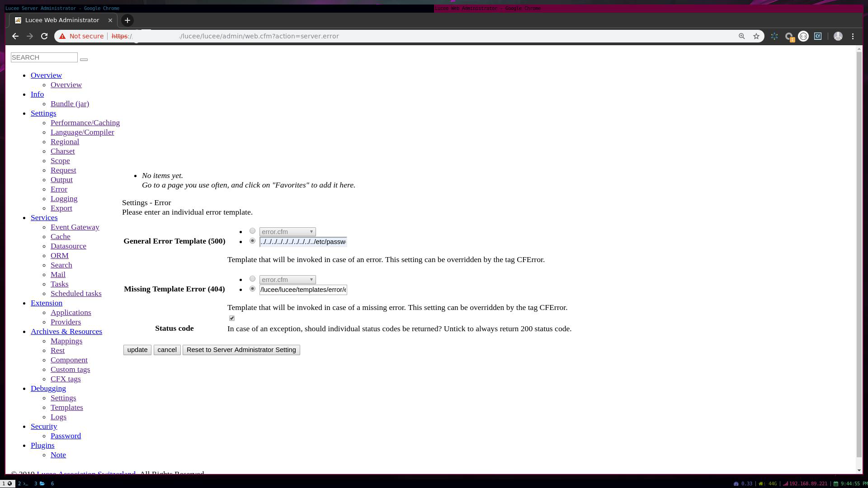Click the not secure warning lock icon

(62, 36)
